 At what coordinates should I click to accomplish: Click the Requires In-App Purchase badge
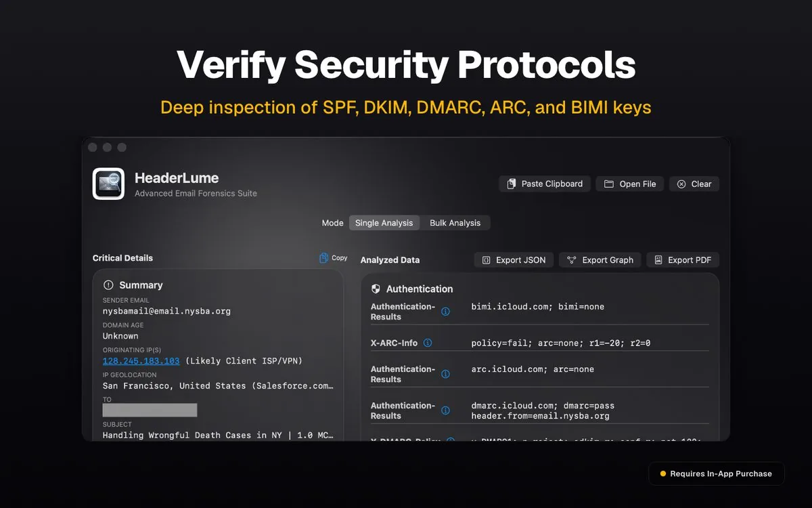tap(717, 474)
